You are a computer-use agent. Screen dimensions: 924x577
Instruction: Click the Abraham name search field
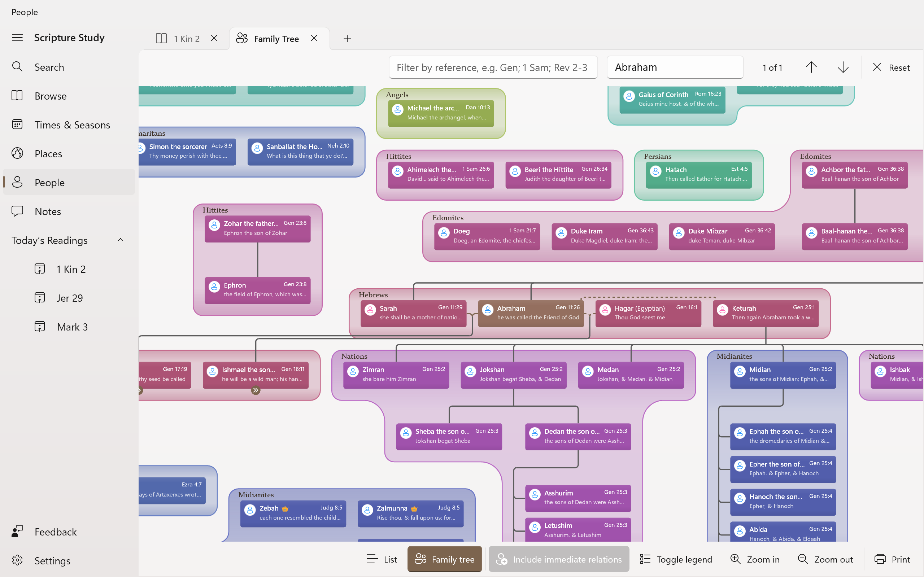[675, 67]
